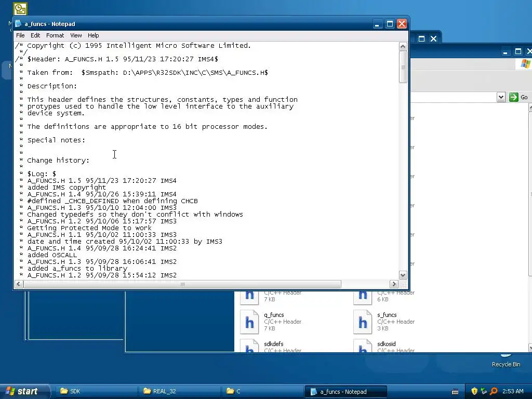
Task: Click the sdkosid file name label
Action: [x=387, y=344]
